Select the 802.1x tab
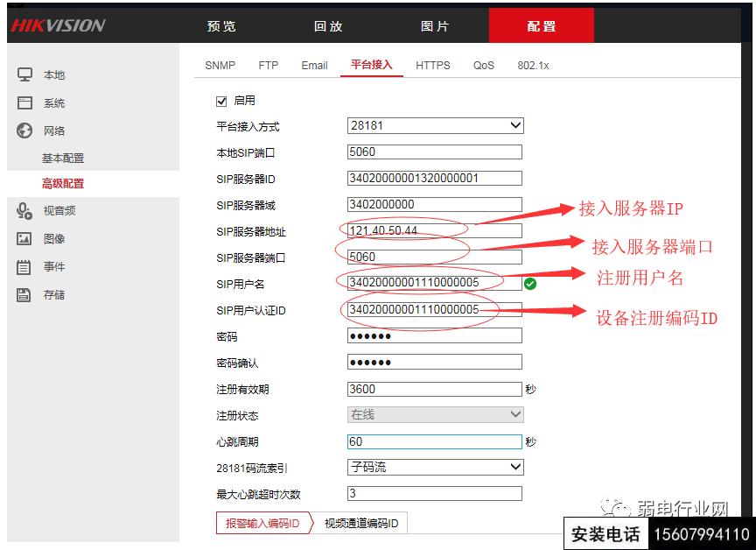Screen dimensions: 756x550 533,66
